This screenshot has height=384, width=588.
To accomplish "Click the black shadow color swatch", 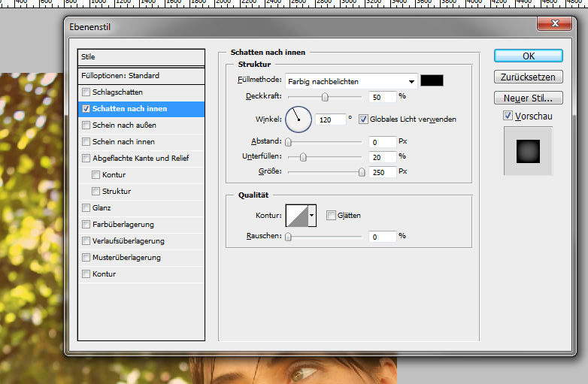I will [x=432, y=80].
